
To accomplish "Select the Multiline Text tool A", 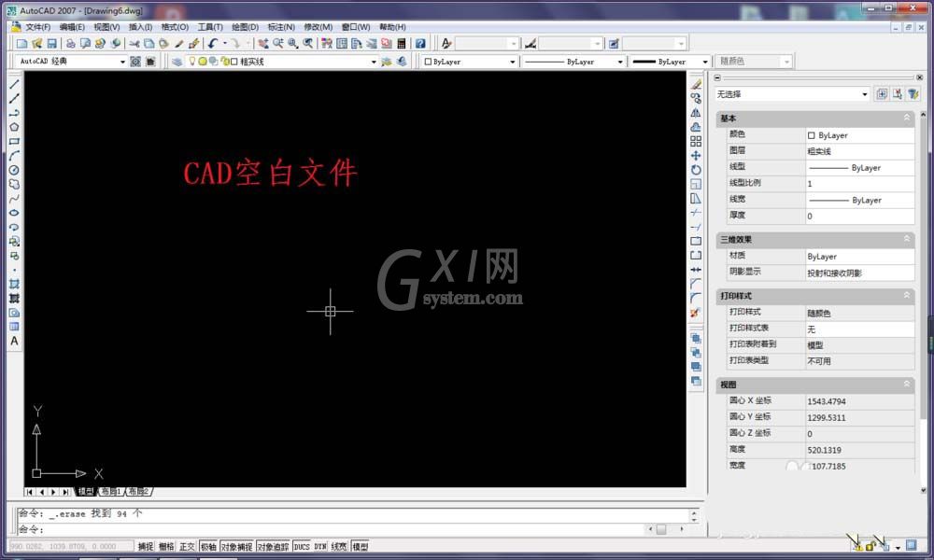I will 14,341.
